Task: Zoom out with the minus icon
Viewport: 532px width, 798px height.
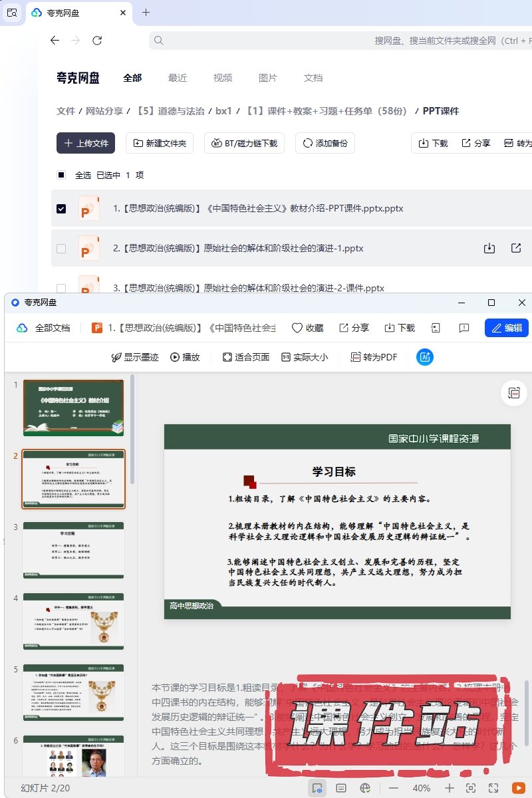Action: coord(394,788)
